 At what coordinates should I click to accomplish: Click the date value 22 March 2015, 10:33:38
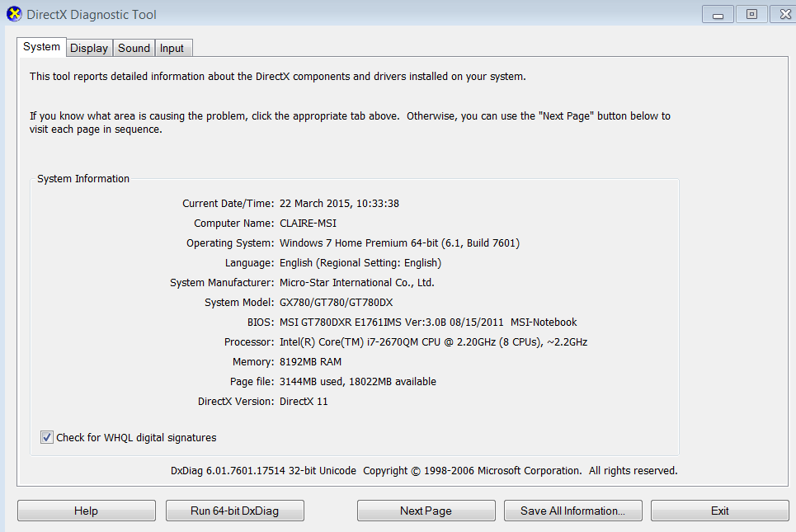tap(339, 204)
